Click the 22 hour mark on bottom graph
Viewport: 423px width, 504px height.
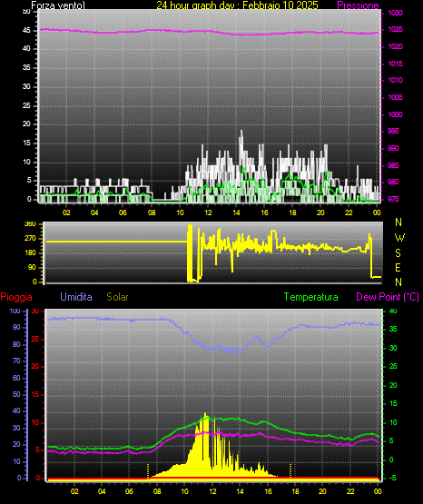point(350,491)
